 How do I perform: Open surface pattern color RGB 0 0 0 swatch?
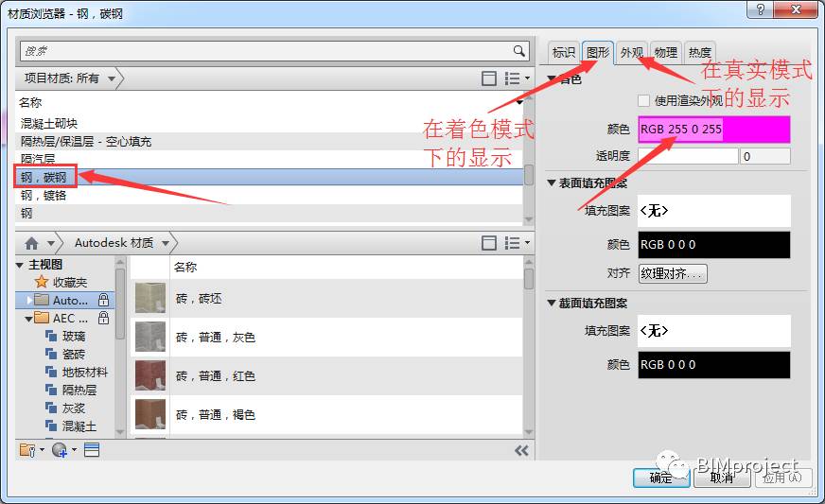[714, 245]
